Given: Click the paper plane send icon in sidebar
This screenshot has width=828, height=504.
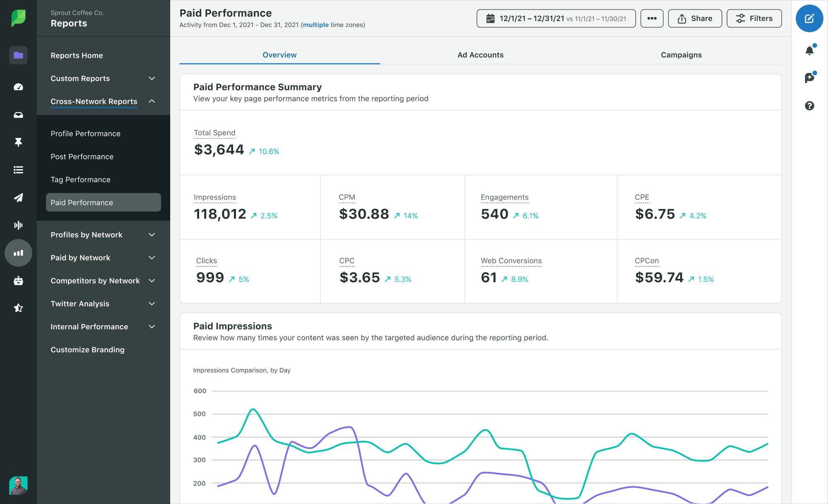Looking at the screenshot, I should point(18,197).
